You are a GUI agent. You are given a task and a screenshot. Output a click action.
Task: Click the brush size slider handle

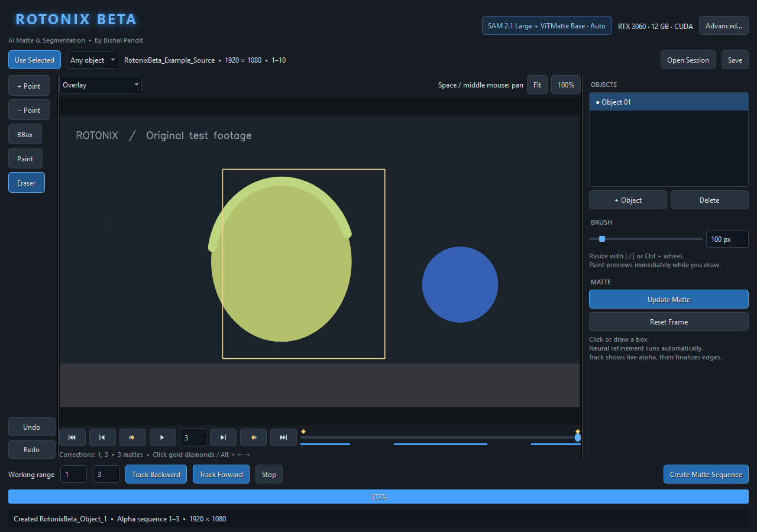point(602,239)
